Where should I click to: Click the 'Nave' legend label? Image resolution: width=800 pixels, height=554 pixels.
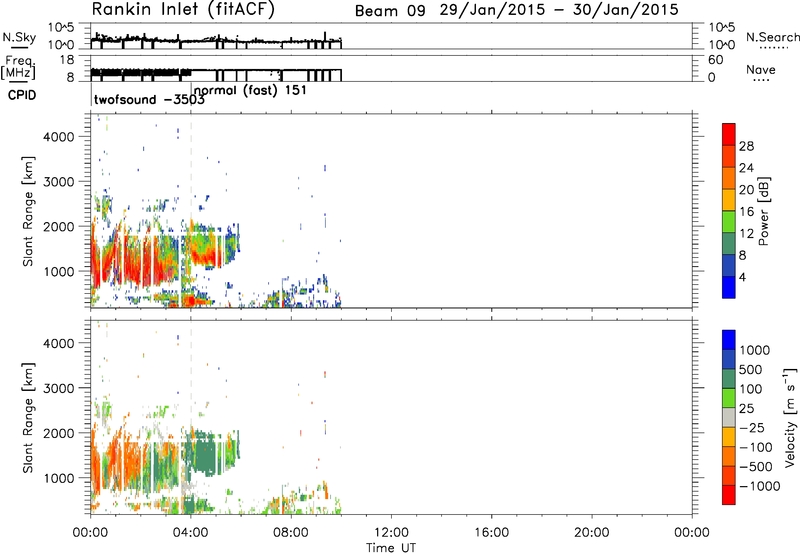761,70
